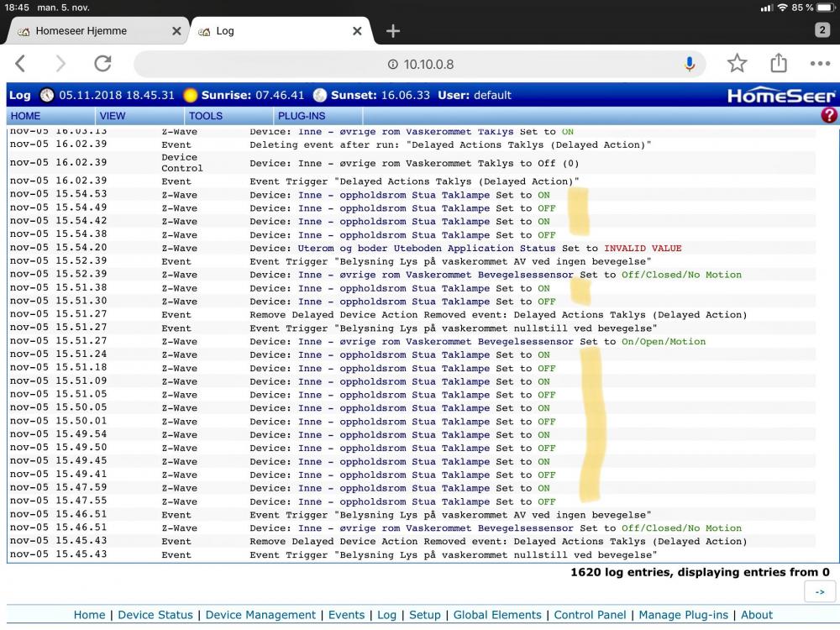Open Control Panel footer link
Viewport: 840px width, 630px height.
tap(590, 615)
